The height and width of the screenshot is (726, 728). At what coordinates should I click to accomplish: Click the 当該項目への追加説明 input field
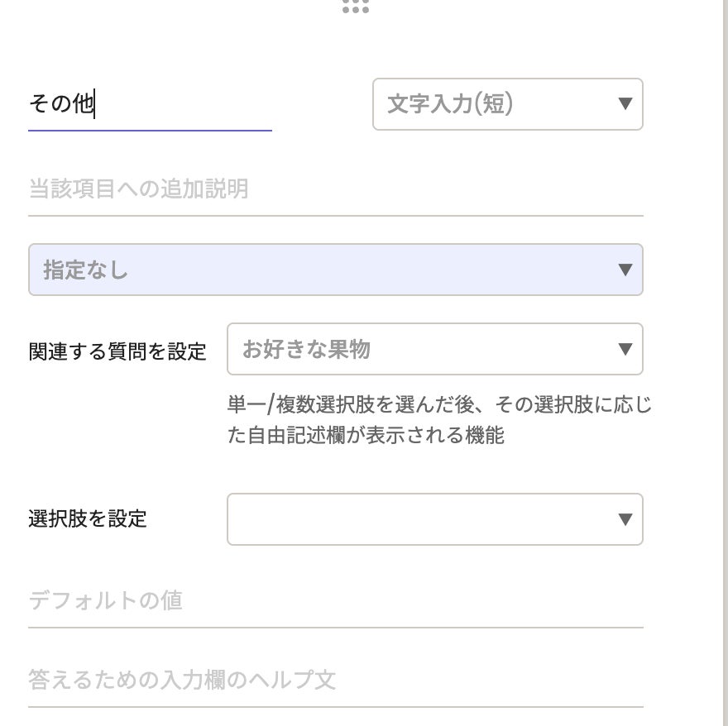[331, 189]
